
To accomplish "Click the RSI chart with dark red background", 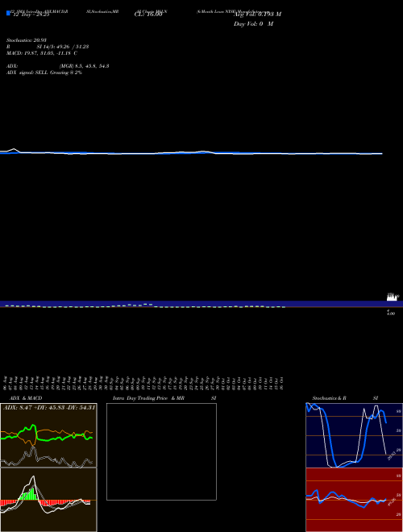I will pos(354,500).
